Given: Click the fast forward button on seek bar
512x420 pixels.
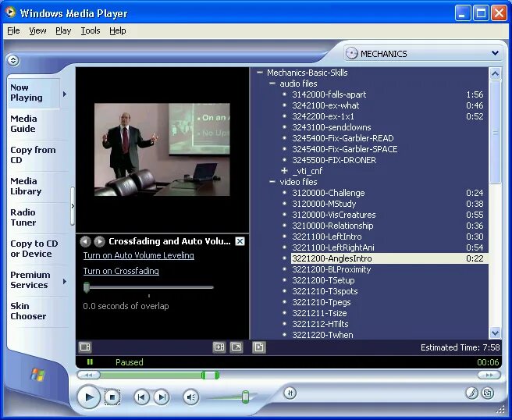Looking at the screenshot, I should tap(489, 375).
